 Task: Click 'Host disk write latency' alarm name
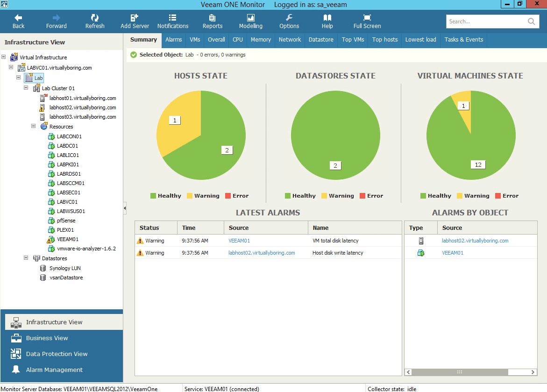(338, 253)
